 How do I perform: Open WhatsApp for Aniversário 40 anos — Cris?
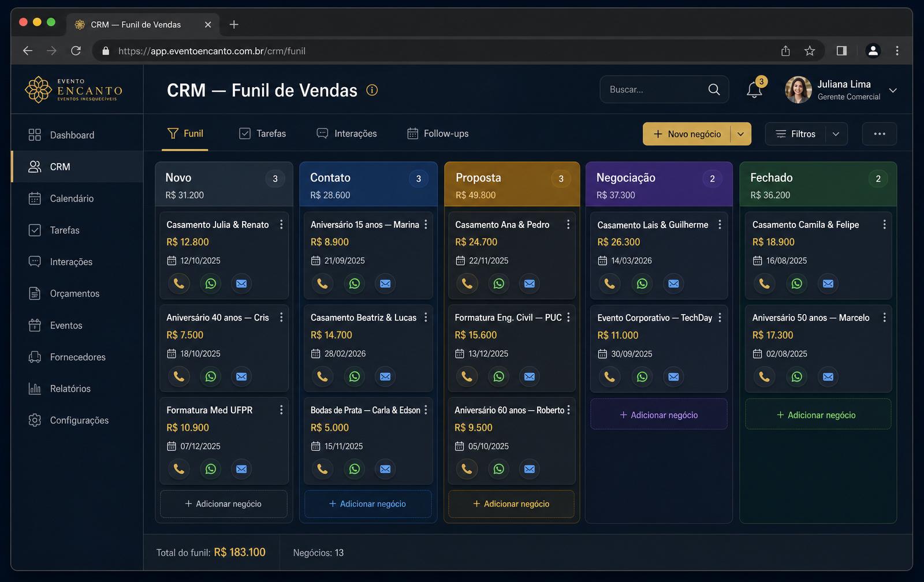pyautogui.click(x=211, y=376)
